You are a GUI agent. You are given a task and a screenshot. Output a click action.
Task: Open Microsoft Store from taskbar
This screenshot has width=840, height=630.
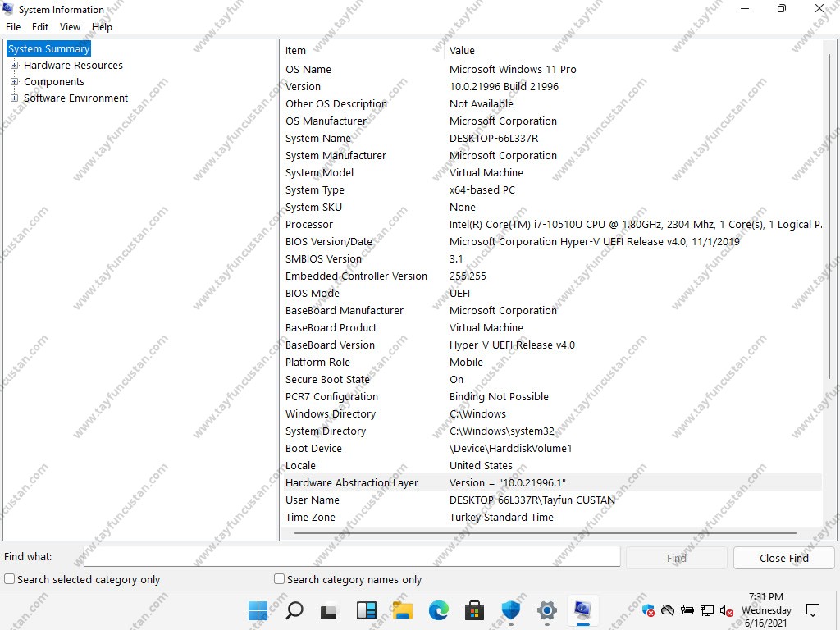475,610
